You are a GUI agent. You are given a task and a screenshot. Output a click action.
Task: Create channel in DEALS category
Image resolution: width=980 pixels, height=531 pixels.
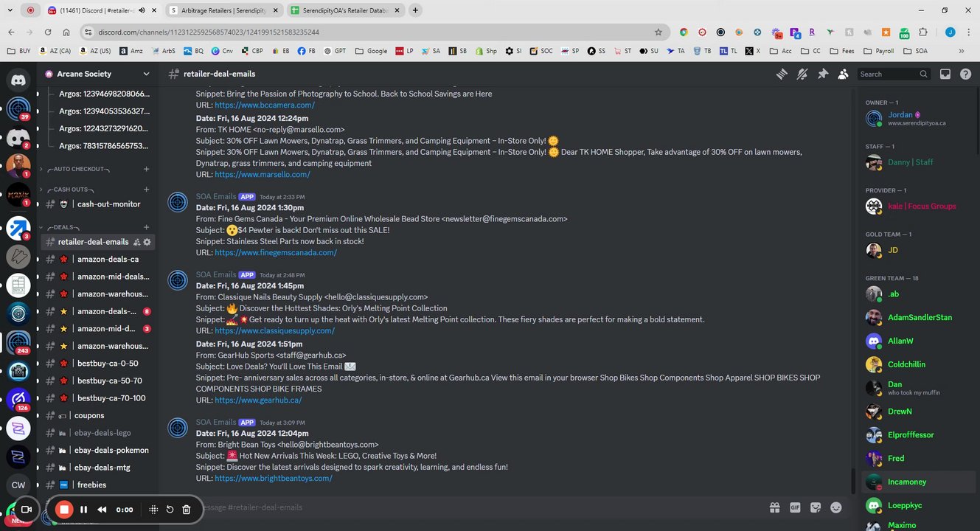pyautogui.click(x=146, y=227)
